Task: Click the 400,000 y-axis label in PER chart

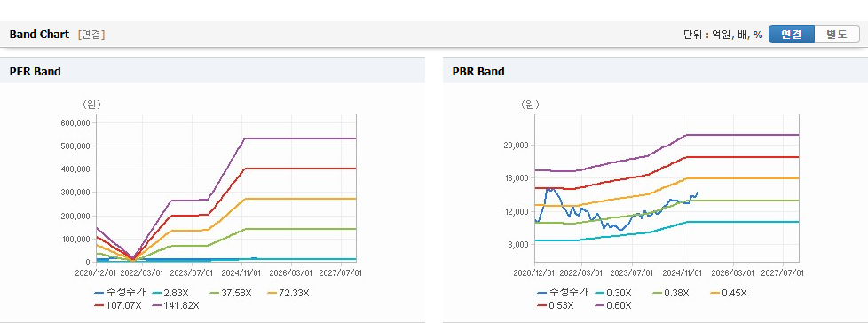Action: (x=75, y=169)
